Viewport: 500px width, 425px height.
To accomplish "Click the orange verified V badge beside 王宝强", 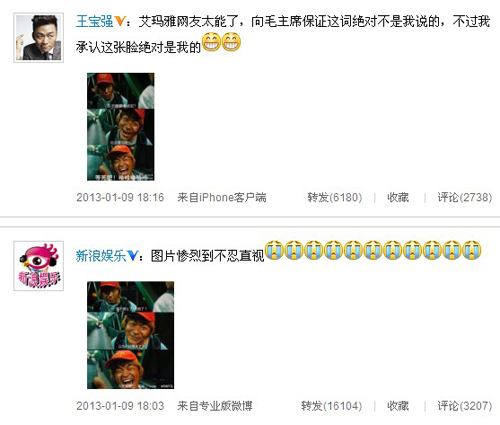I will pyautogui.click(x=120, y=21).
